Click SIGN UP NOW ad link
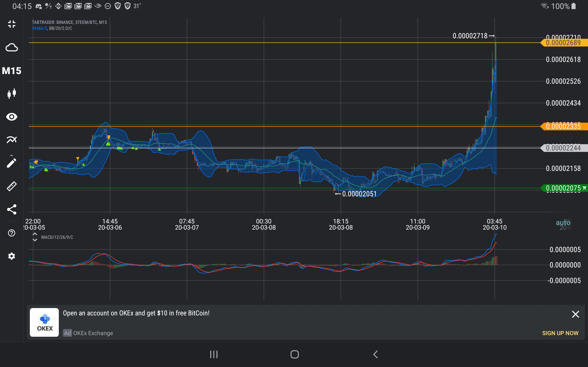 (560, 333)
